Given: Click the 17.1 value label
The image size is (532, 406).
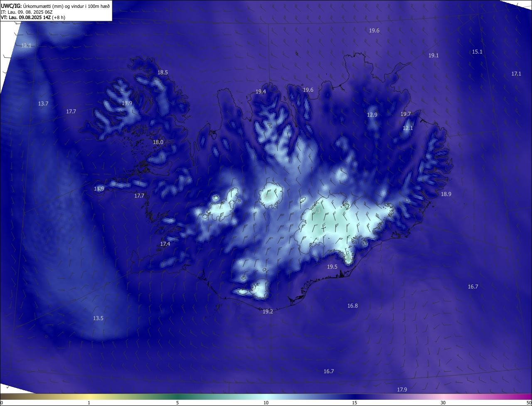Looking at the screenshot, I should pyautogui.click(x=516, y=73).
